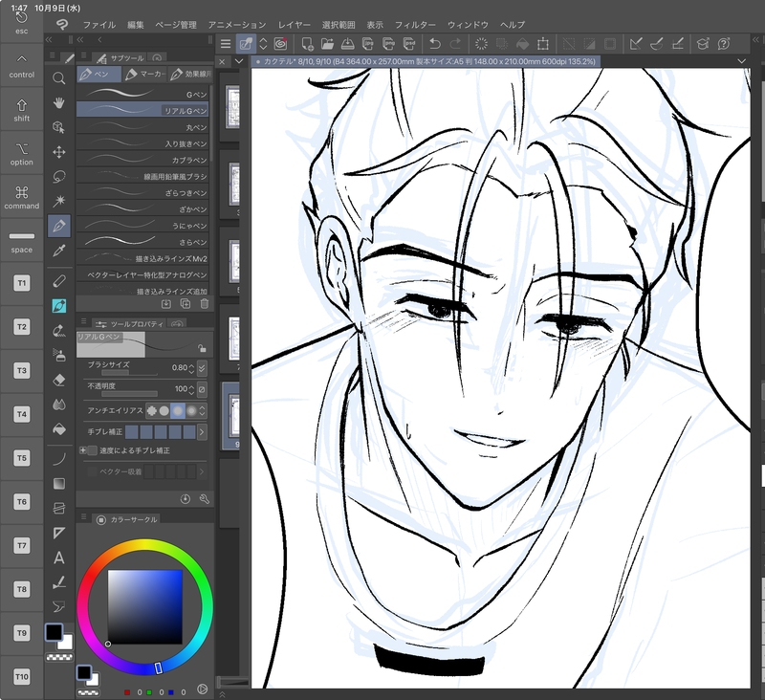Click the T1 shortcut key

pos(22,283)
